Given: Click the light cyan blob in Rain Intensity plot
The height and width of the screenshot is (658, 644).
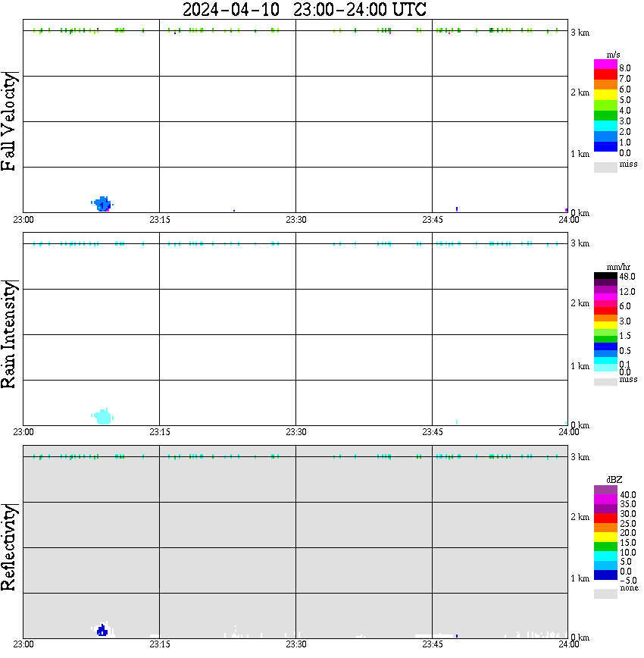Looking at the screenshot, I should point(103,416).
